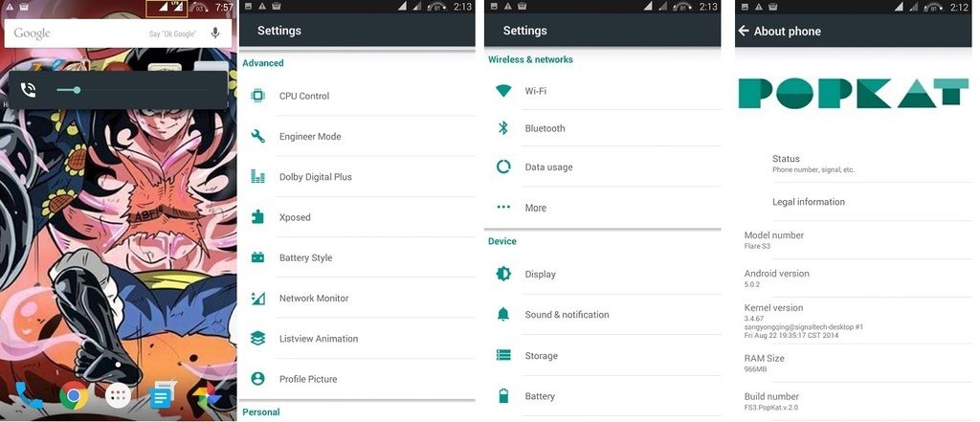
Task: Tap the Google voice search microphone
Action: tap(215, 33)
